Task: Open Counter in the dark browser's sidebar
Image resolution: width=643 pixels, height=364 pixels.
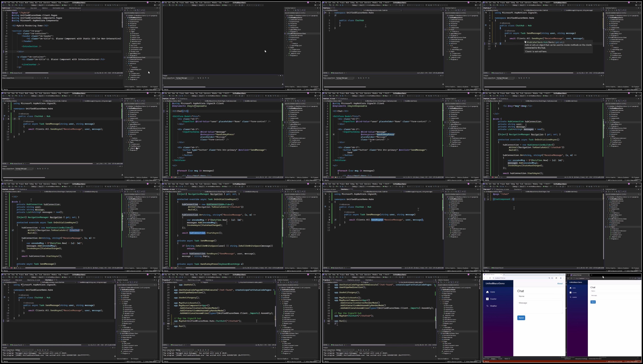Action: click(573, 292)
